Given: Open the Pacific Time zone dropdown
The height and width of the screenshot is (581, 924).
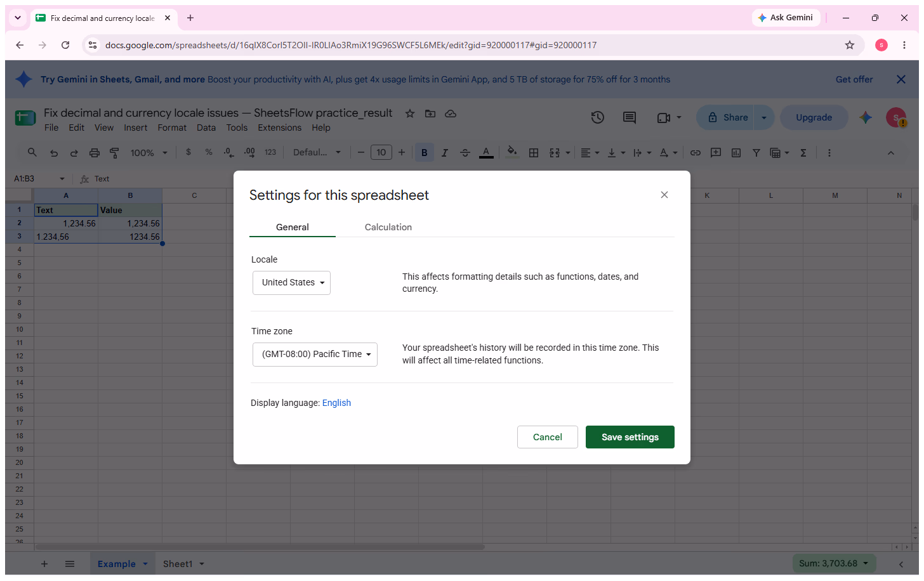Looking at the screenshot, I should [x=315, y=355].
